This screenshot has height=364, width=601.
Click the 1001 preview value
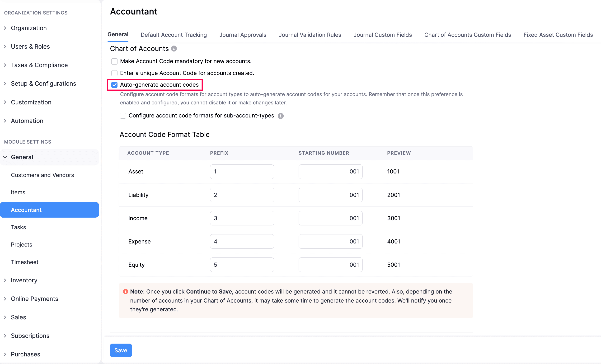(x=393, y=172)
